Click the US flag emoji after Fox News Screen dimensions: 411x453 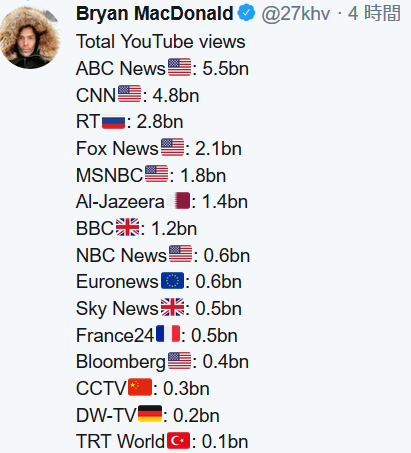tap(173, 147)
